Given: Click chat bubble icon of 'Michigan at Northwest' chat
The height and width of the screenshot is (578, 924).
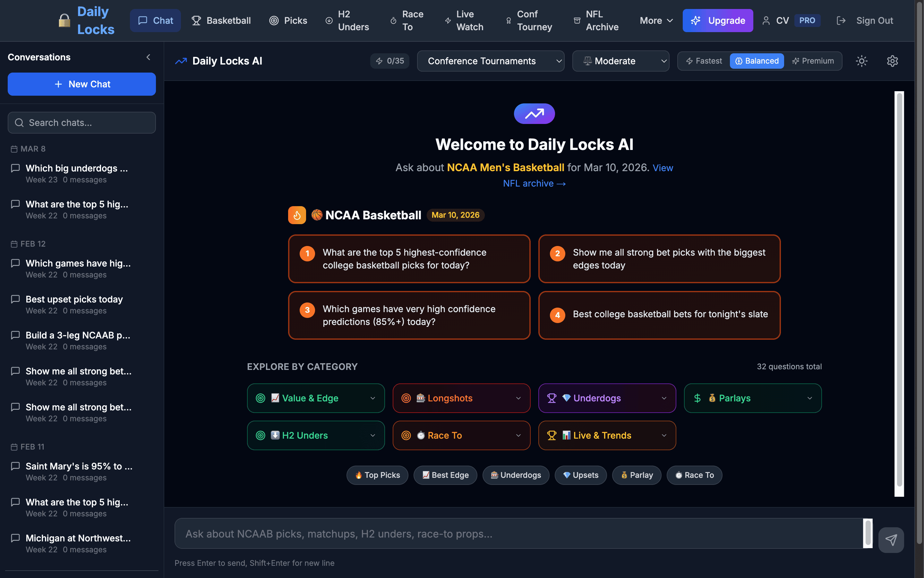Looking at the screenshot, I should click(x=15, y=538).
